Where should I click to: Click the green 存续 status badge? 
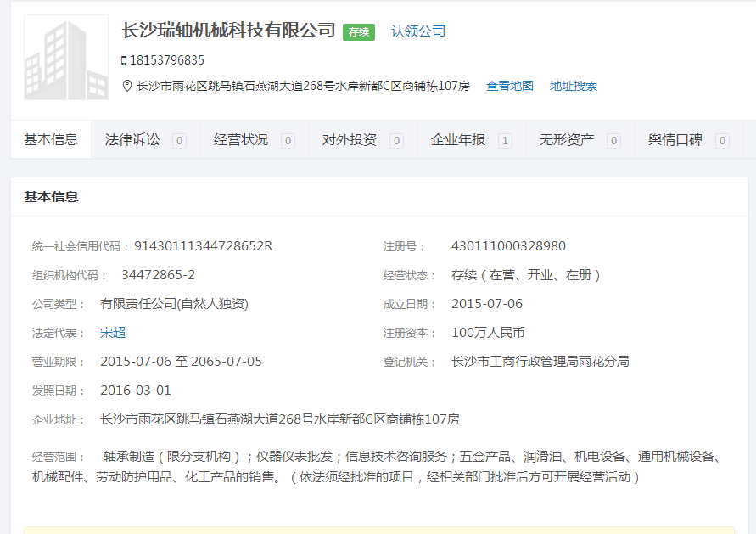[358, 31]
